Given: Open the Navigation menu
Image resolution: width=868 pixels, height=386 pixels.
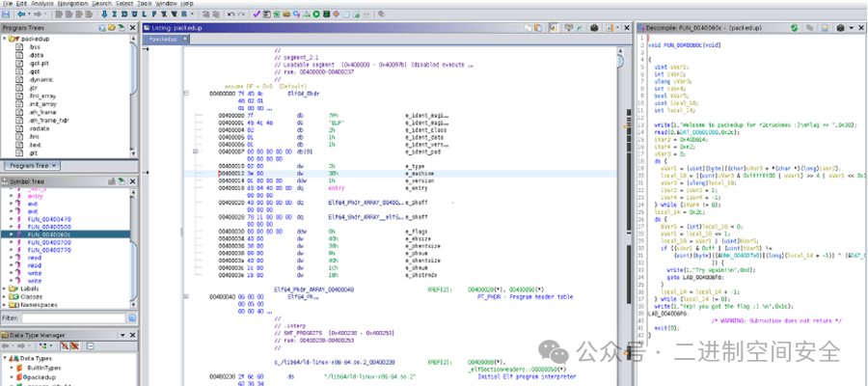Looking at the screenshot, I should (71, 4).
